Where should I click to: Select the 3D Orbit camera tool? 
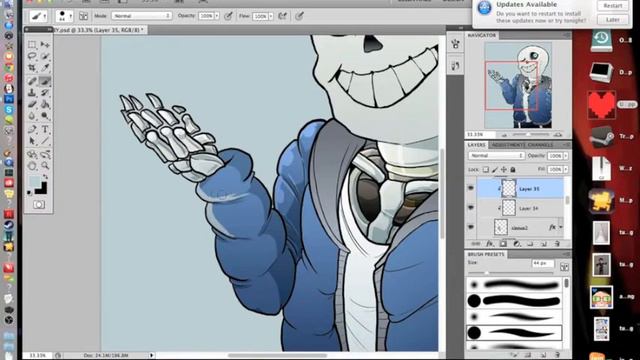[x=45, y=154]
